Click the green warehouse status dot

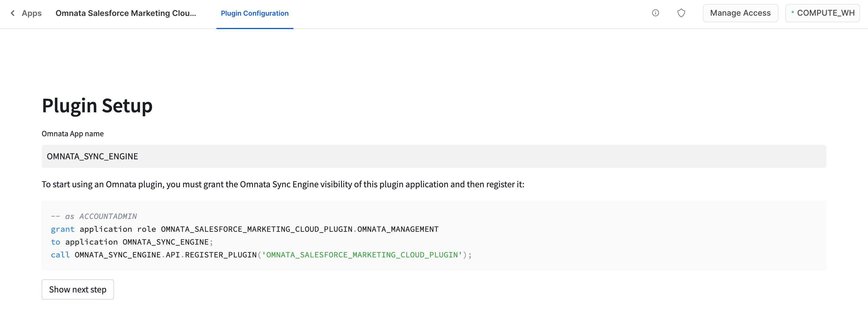792,12
